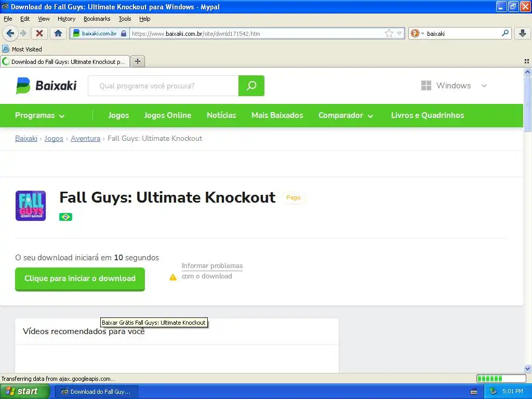Go to Jogos in the green nav bar
Screen dimensions: 532x399
pos(118,115)
